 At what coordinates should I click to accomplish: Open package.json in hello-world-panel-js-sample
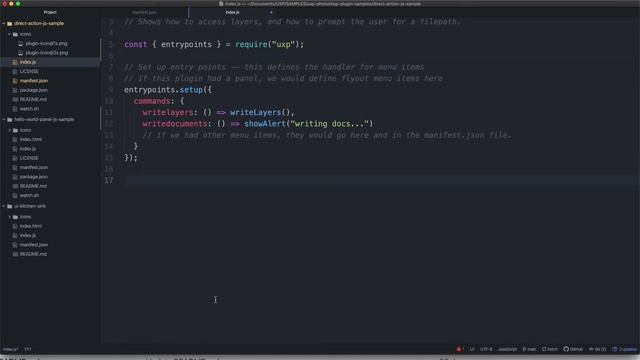tap(34, 177)
